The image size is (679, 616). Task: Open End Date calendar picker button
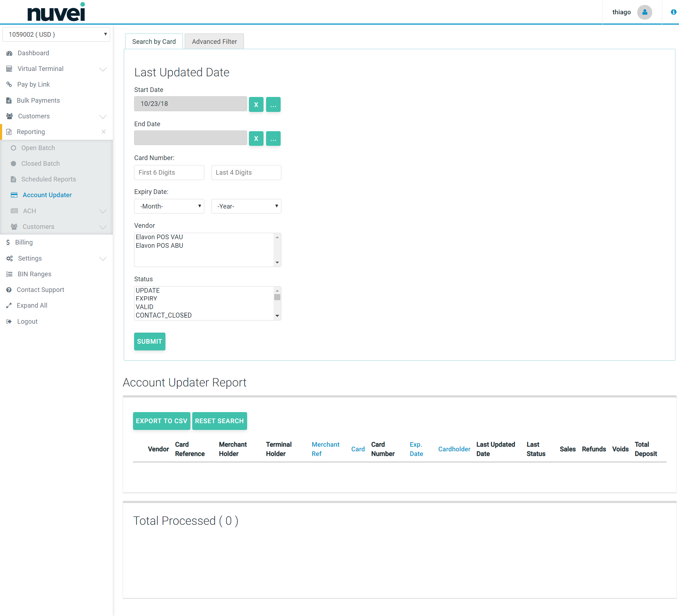273,139
